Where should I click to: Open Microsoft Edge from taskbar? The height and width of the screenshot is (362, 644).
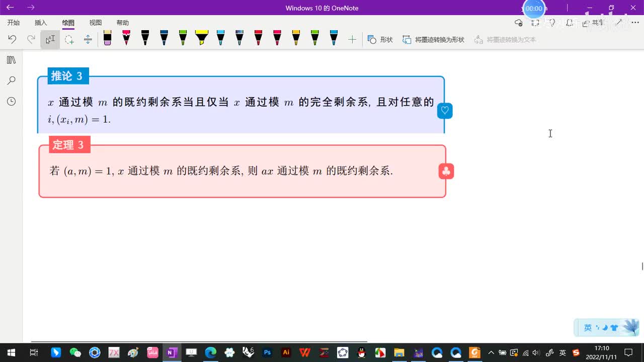pyautogui.click(x=210, y=352)
